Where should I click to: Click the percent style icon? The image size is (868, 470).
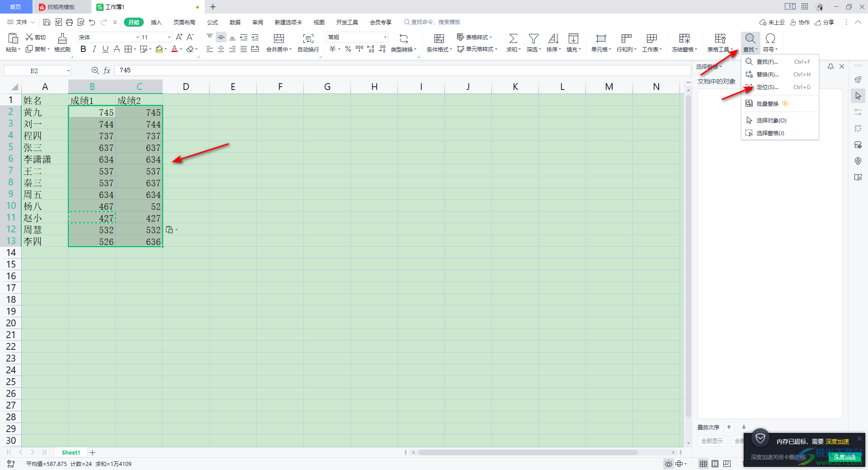pyautogui.click(x=348, y=49)
